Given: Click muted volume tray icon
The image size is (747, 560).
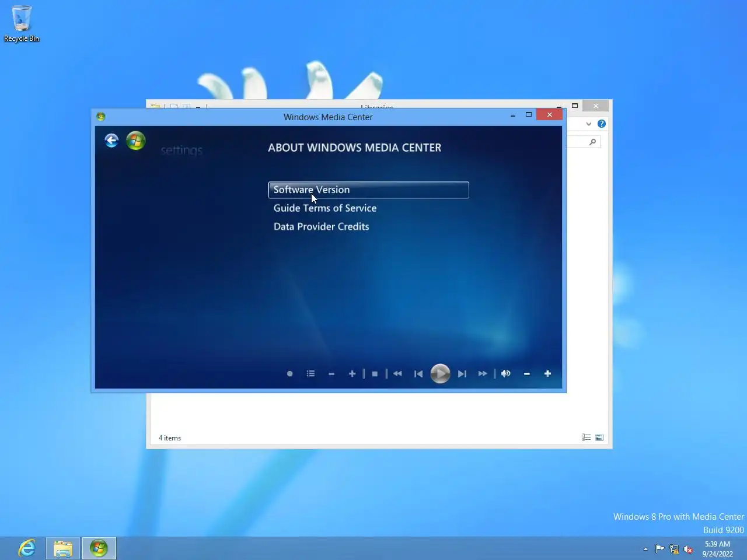Looking at the screenshot, I should [688, 549].
